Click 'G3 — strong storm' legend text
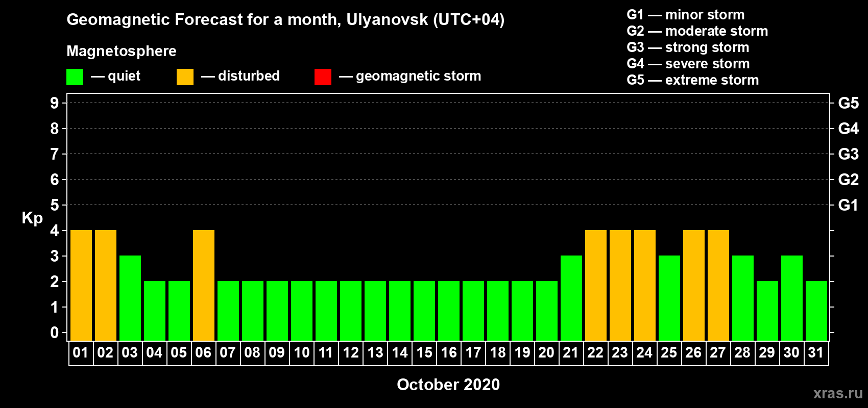Image resolution: width=868 pixels, height=408 pixels. (688, 47)
